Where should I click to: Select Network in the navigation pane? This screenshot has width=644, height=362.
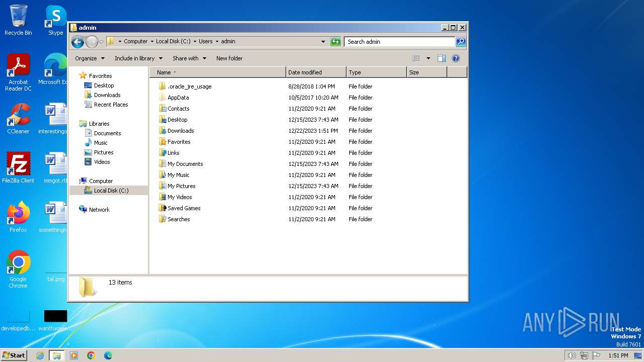click(x=99, y=210)
